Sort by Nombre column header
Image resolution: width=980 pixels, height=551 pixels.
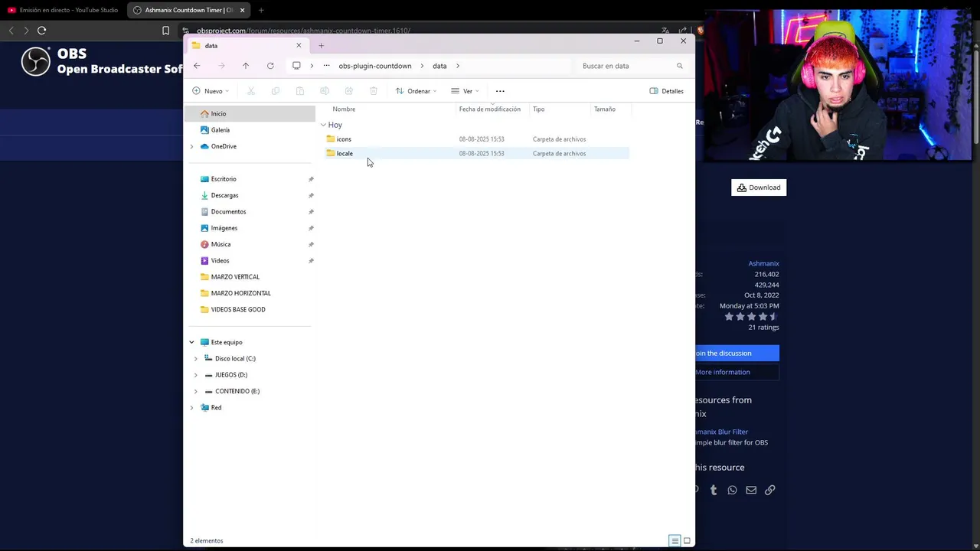click(344, 109)
